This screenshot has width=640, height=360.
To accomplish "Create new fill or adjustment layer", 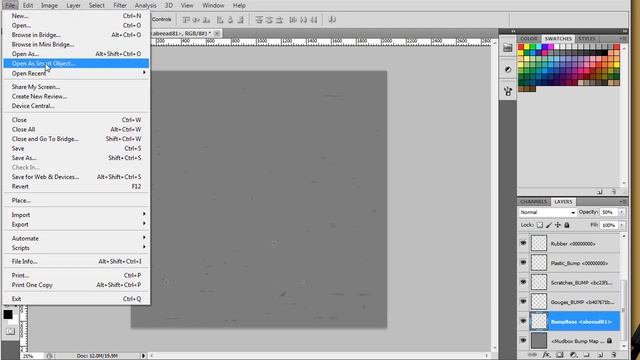I will coord(573,355).
